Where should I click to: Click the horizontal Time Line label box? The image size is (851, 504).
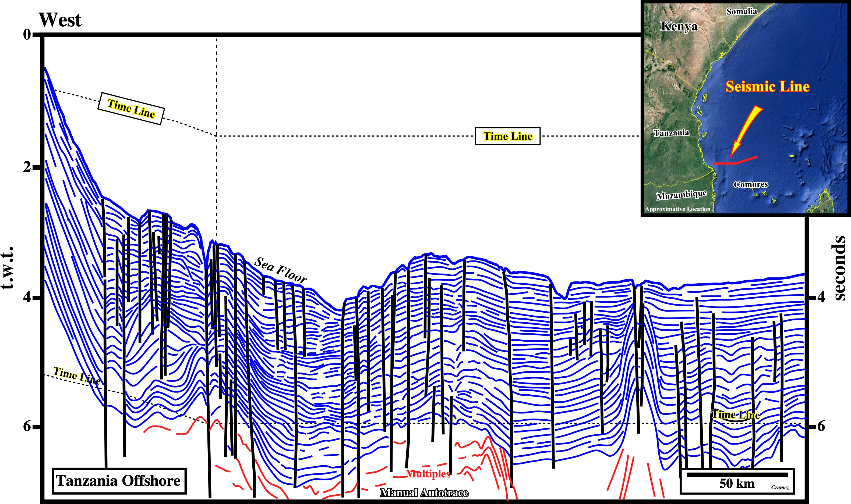pyautogui.click(x=507, y=136)
